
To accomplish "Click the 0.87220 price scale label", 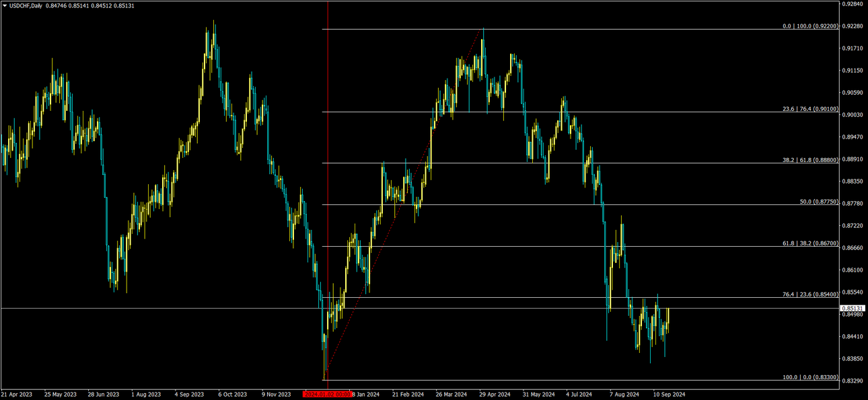I will pyautogui.click(x=852, y=225).
